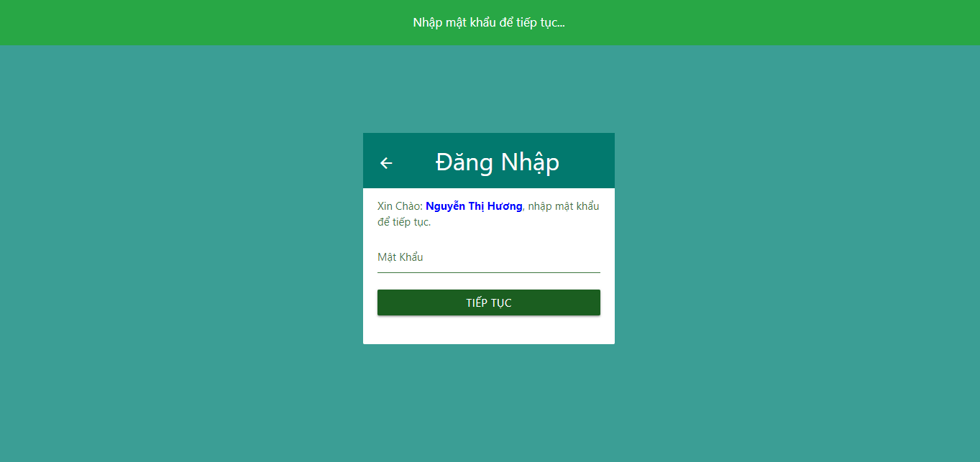The height and width of the screenshot is (462, 980).
Task: Click the teal background below the login card
Action: [x=489, y=403]
